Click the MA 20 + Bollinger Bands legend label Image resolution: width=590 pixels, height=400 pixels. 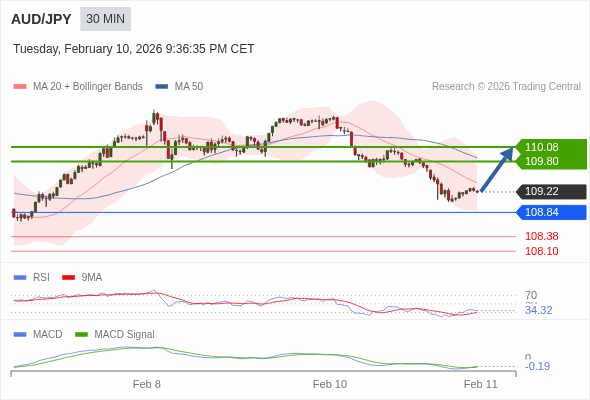(x=88, y=87)
